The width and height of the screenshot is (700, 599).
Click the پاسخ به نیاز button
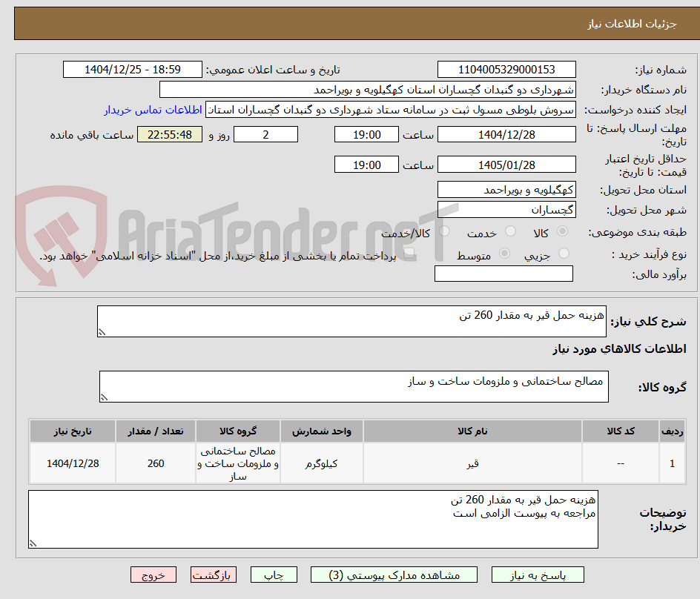(538, 575)
